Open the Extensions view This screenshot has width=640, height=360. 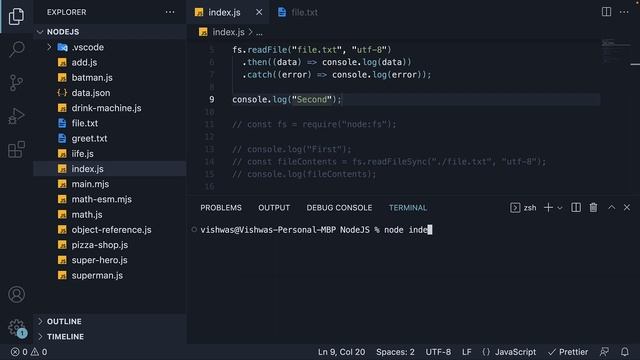(x=16, y=149)
